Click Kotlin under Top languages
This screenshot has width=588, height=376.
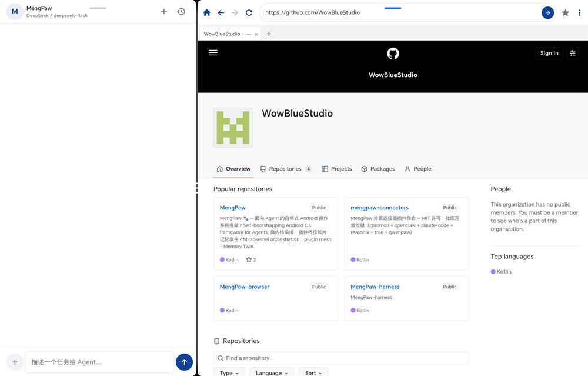point(501,272)
